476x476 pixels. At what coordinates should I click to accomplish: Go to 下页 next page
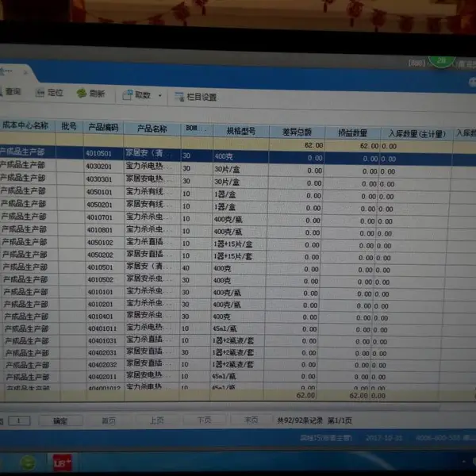click(x=205, y=420)
